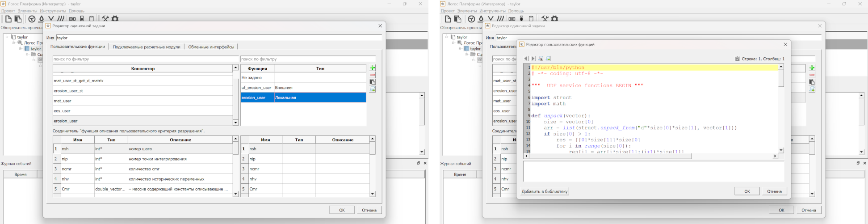Click the red minus remove-function icon in left window
868x224 pixels.
point(373,75)
